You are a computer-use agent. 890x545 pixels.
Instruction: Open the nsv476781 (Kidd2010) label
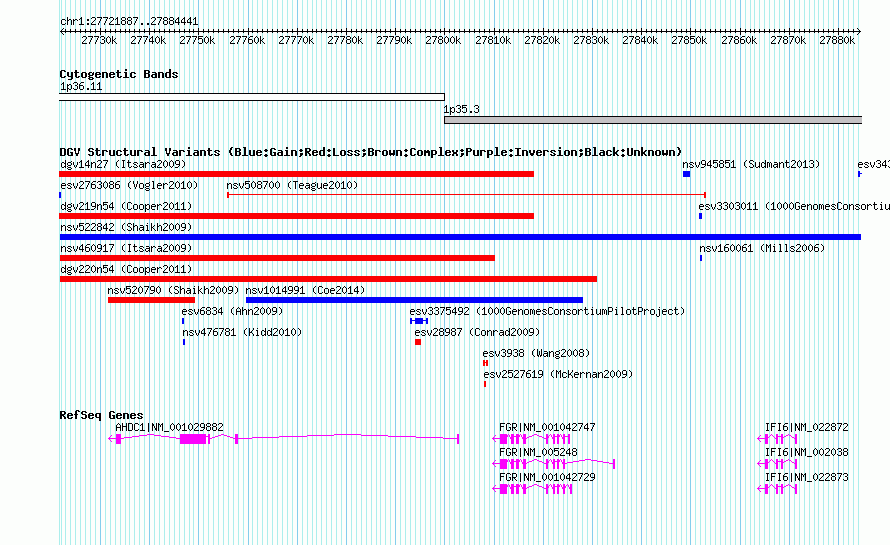(x=242, y=332)
